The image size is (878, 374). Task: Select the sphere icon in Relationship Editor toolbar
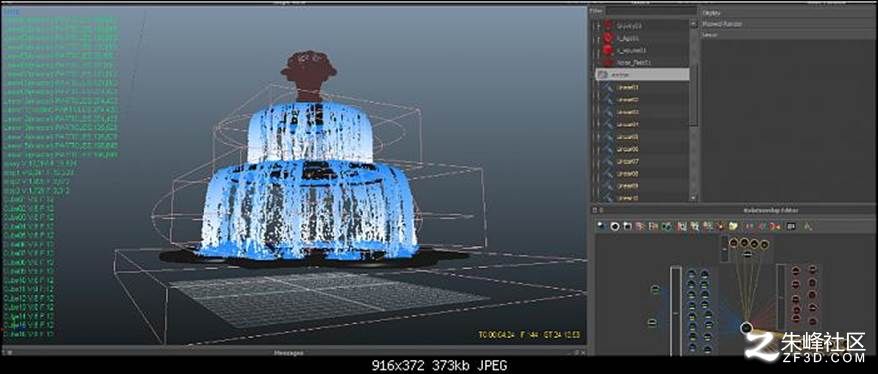[601, 226]
